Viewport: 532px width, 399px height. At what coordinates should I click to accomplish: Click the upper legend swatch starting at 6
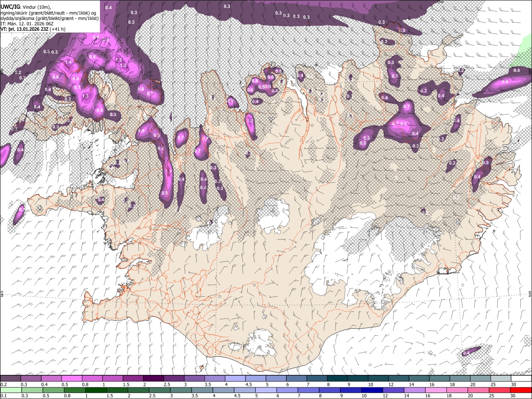(296, 379)
